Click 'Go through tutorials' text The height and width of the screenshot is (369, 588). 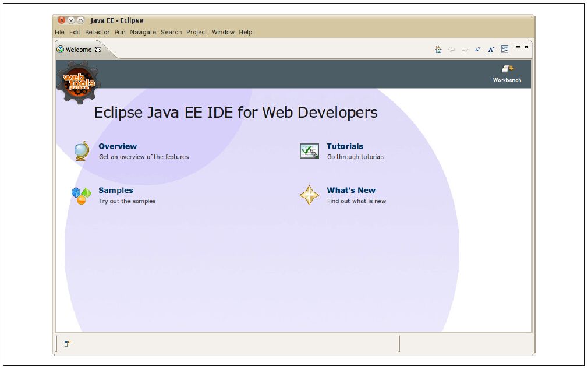[x=356, y=157]
